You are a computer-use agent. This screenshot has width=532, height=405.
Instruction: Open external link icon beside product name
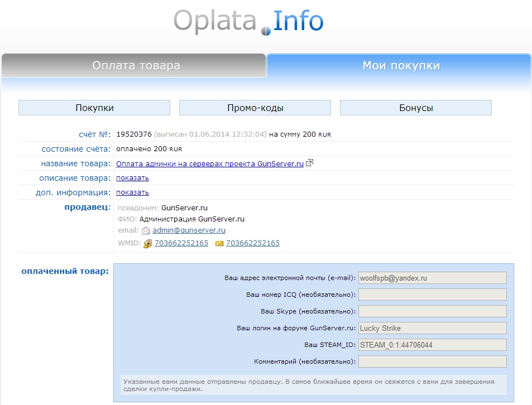point(309,163)
